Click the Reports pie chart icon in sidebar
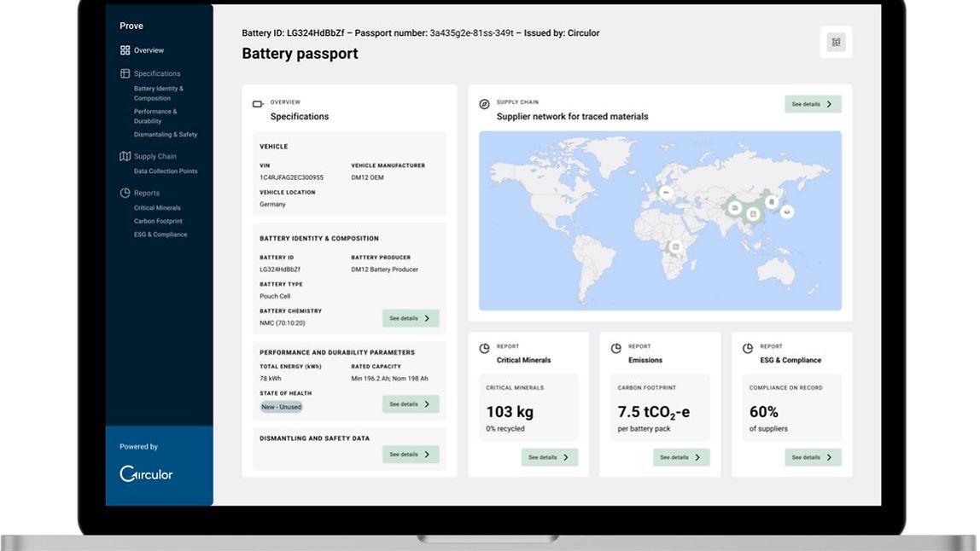This screenshot has height=551, width=980. pyautogui.click(x=125, y=193)
